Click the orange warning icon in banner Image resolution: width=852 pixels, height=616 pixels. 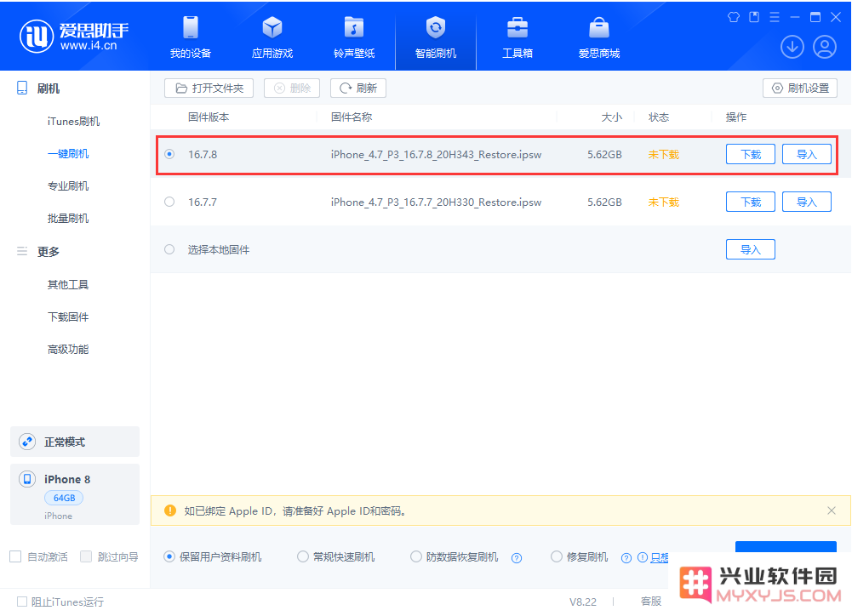pyautogui.click(x=170, y=510)
